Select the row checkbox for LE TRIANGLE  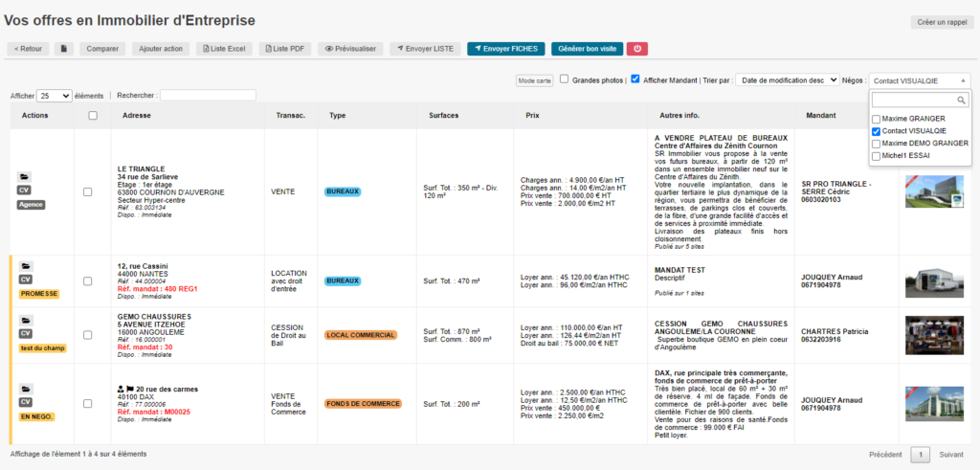tap(88, 191)
